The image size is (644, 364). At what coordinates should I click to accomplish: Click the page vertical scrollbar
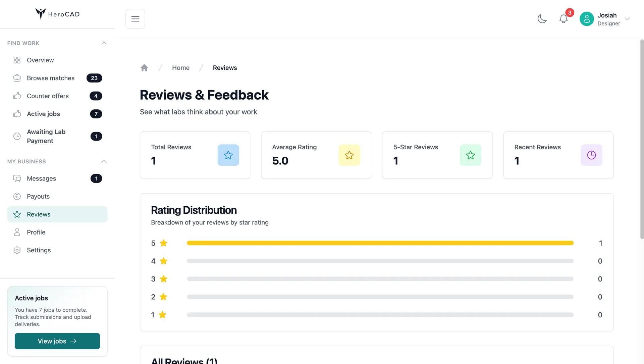point(642,139)
